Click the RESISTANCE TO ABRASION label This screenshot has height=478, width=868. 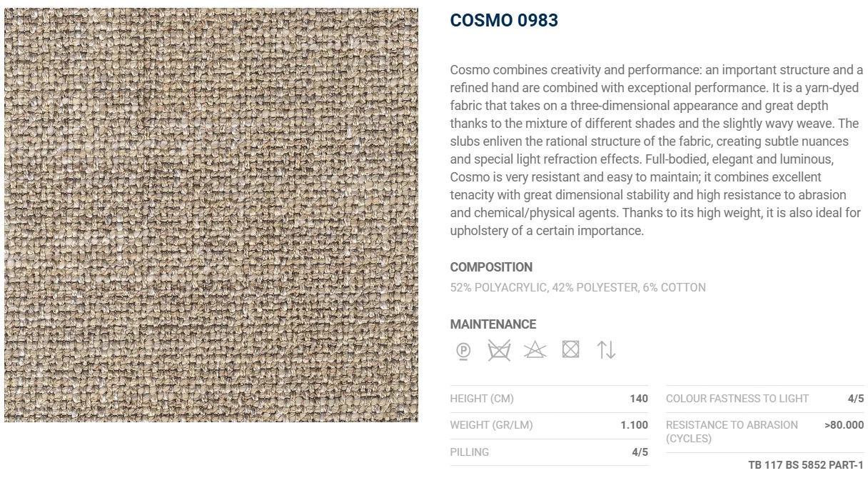coord(732,432)
